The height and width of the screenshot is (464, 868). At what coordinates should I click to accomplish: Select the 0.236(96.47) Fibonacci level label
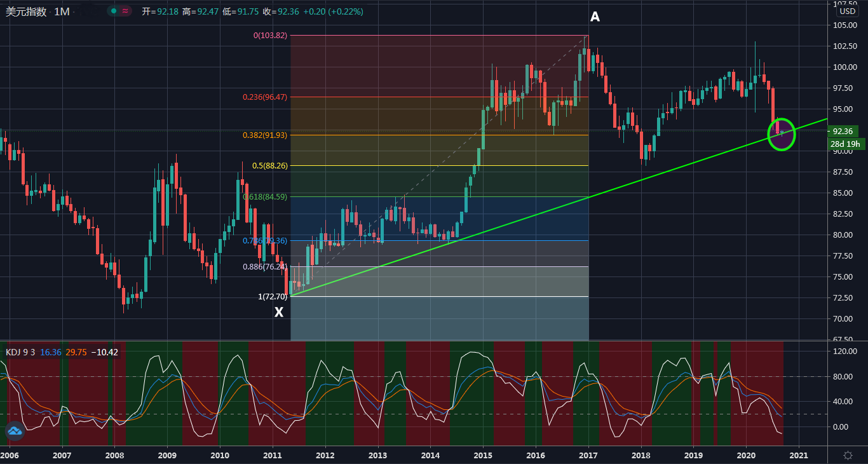pos(265,97)
